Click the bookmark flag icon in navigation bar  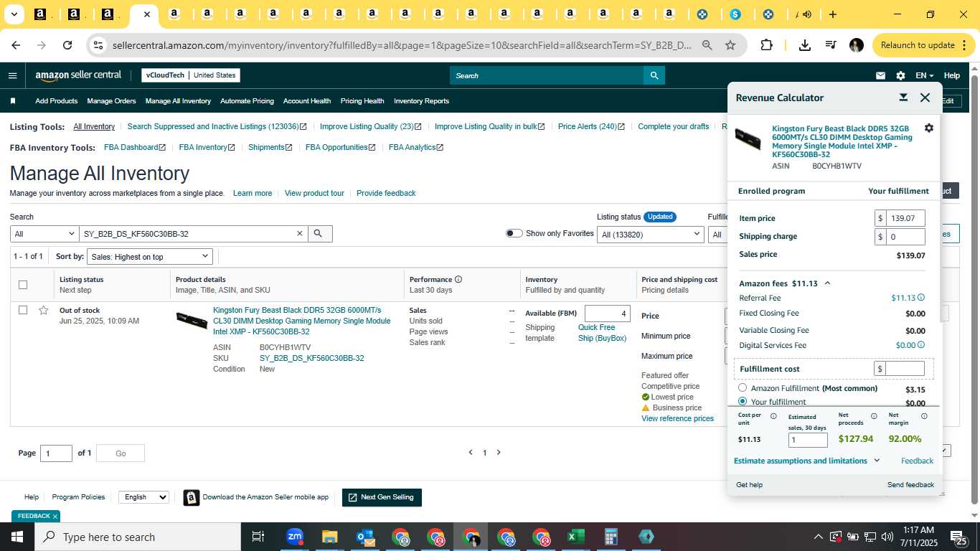12,101
